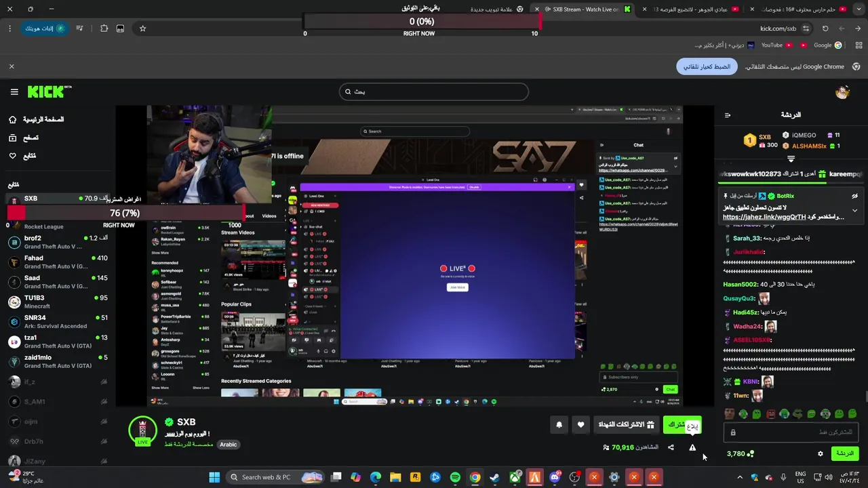The image size is (868, 488).
Task: Collapse the chat panel arrow icon
Action: 728,115
